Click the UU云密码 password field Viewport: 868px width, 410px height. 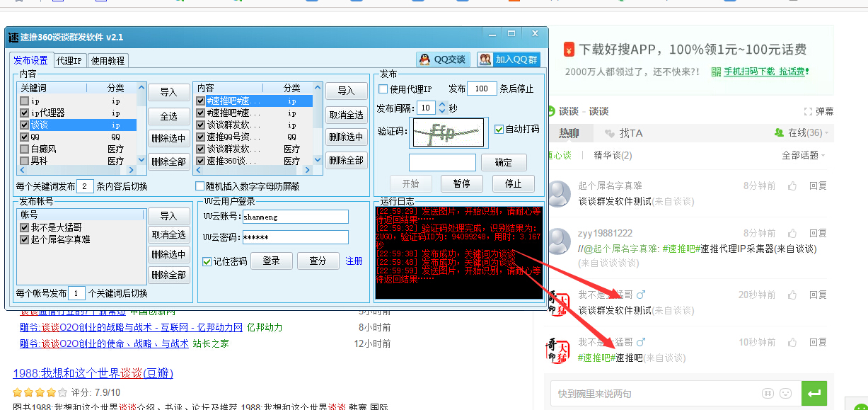click(x=295, y=237)
